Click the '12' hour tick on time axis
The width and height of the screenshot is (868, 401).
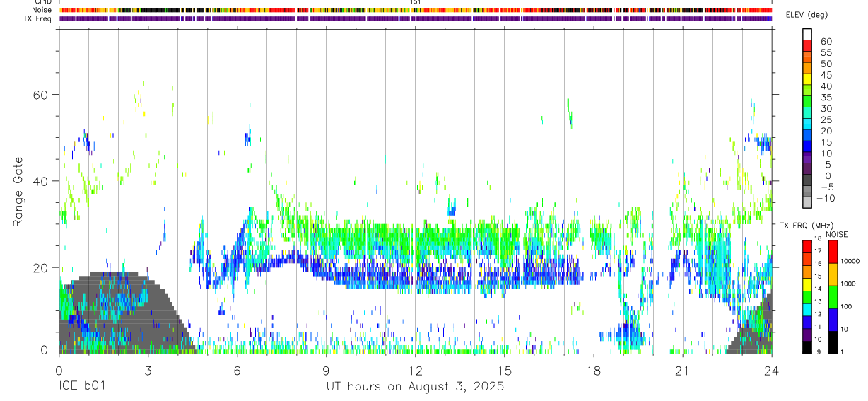[416, 370]
